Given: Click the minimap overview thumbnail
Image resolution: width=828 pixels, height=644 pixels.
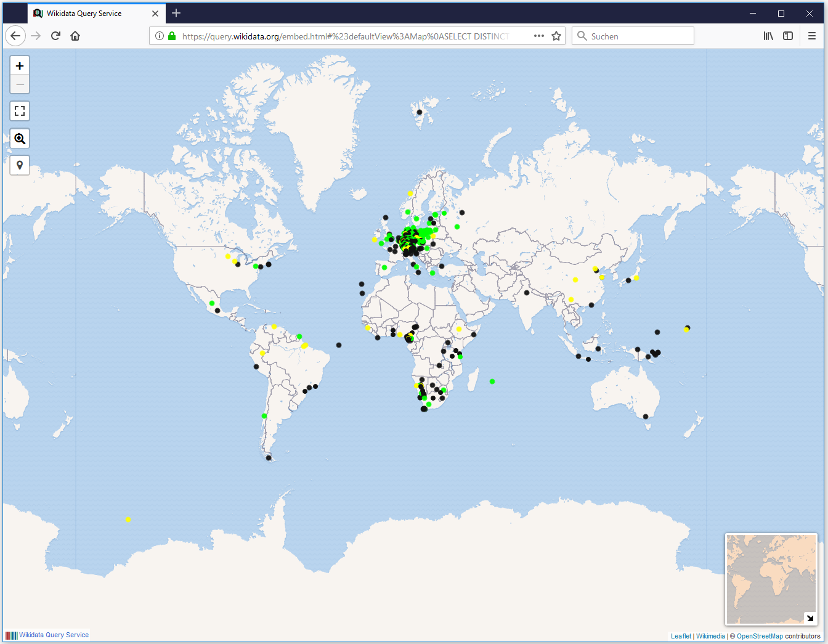Looking at the screenshot, I should click(771, 579).
